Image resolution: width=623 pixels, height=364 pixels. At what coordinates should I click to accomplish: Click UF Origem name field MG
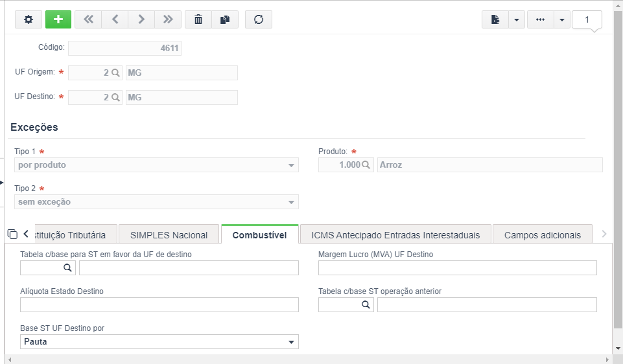click(182, 73)
